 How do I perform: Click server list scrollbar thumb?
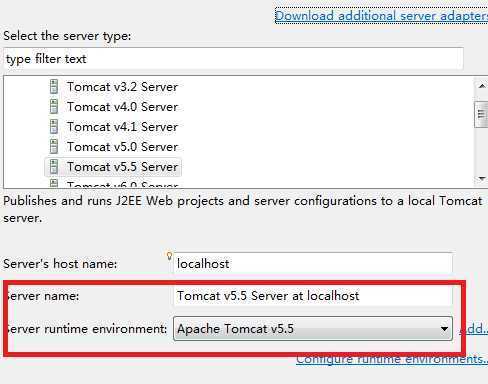pyautogui.click(x=481, y=114)
